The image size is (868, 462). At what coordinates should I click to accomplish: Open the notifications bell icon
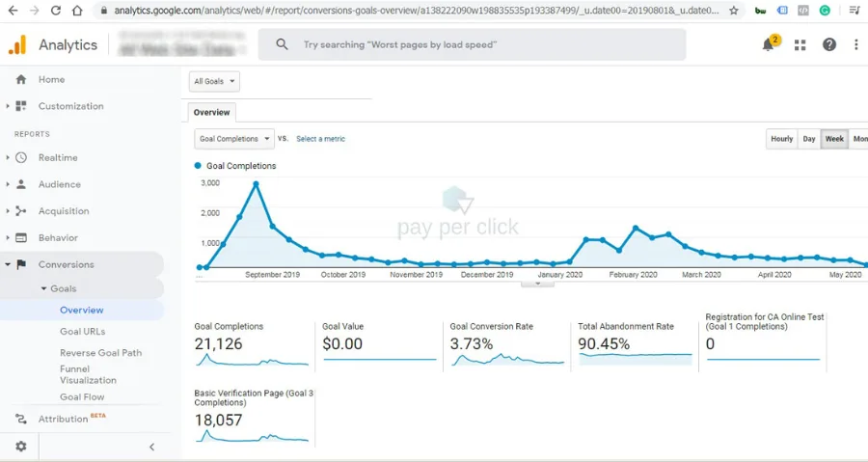tap(769, 44)
